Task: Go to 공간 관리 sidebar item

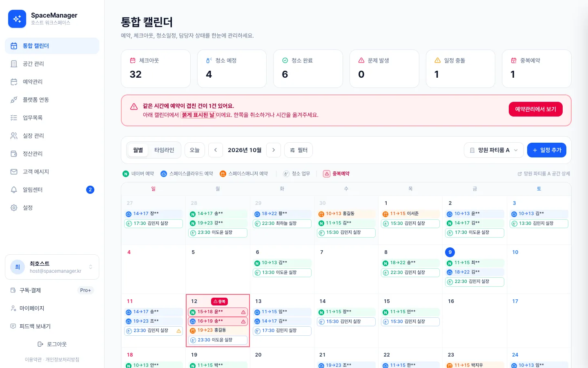Action: pos(52,64)
